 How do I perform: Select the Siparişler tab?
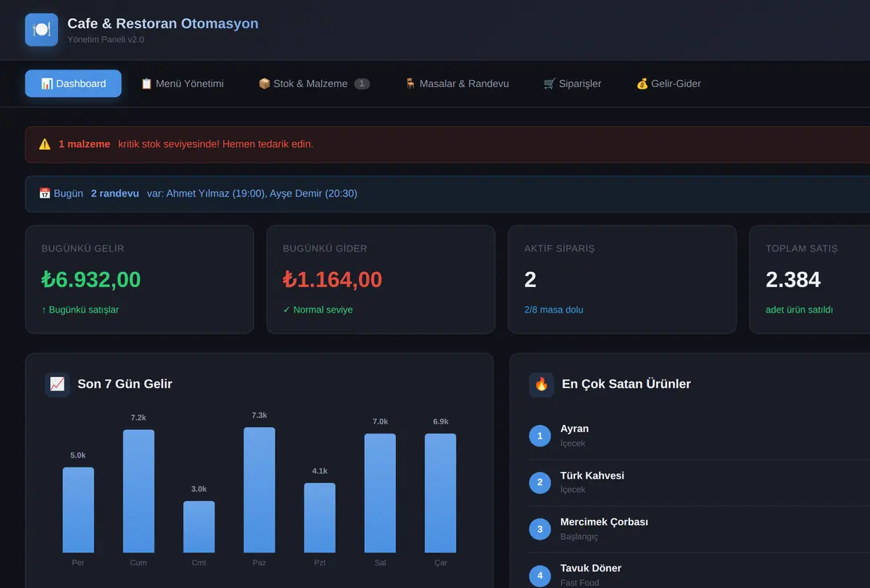point(573,83)
